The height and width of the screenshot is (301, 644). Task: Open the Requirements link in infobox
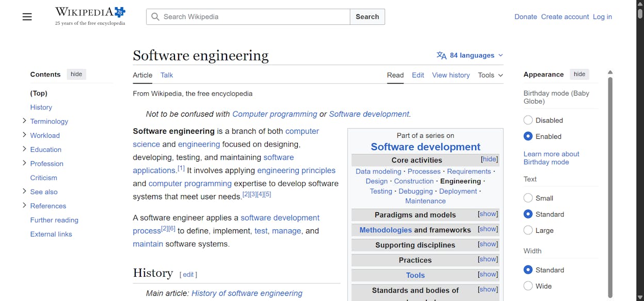(469, 171)
